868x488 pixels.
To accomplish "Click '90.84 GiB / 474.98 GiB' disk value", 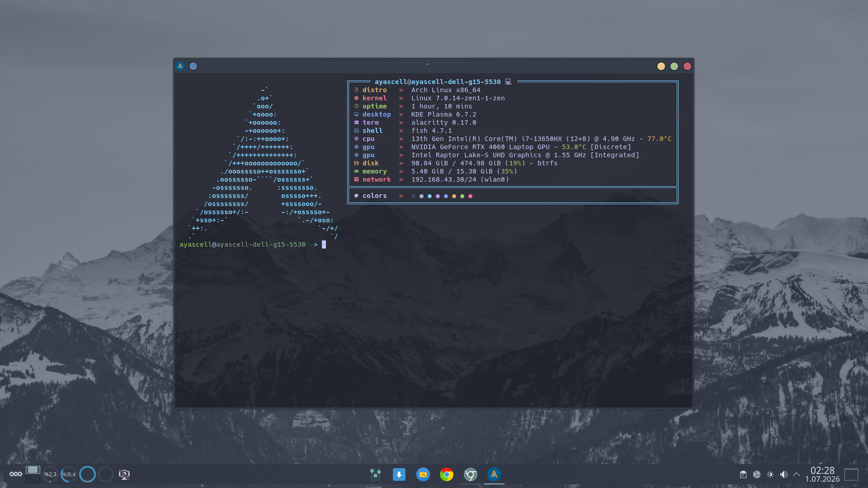I will point(456,163).
